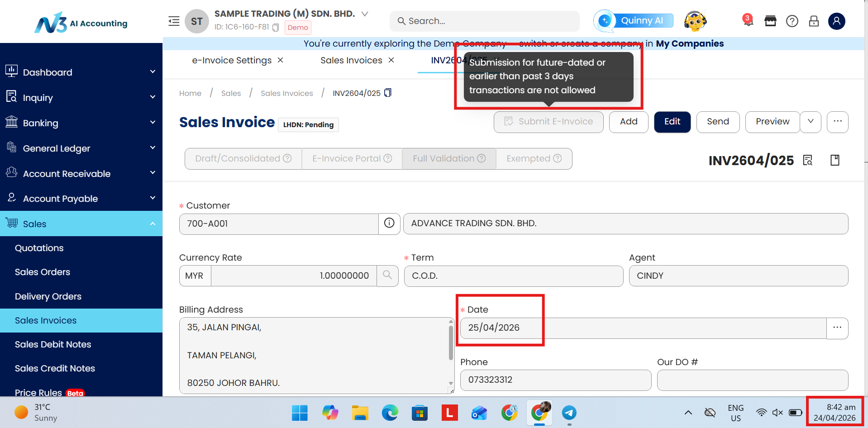Select Exempted option
This screenshot has width=868, height=428.
(x=534, y=159)
